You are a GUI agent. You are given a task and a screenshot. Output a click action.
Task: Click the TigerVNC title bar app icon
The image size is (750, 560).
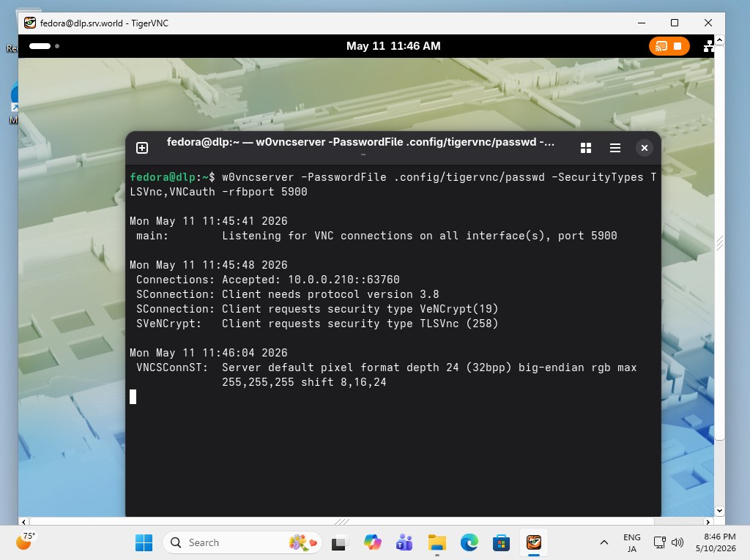29,23
